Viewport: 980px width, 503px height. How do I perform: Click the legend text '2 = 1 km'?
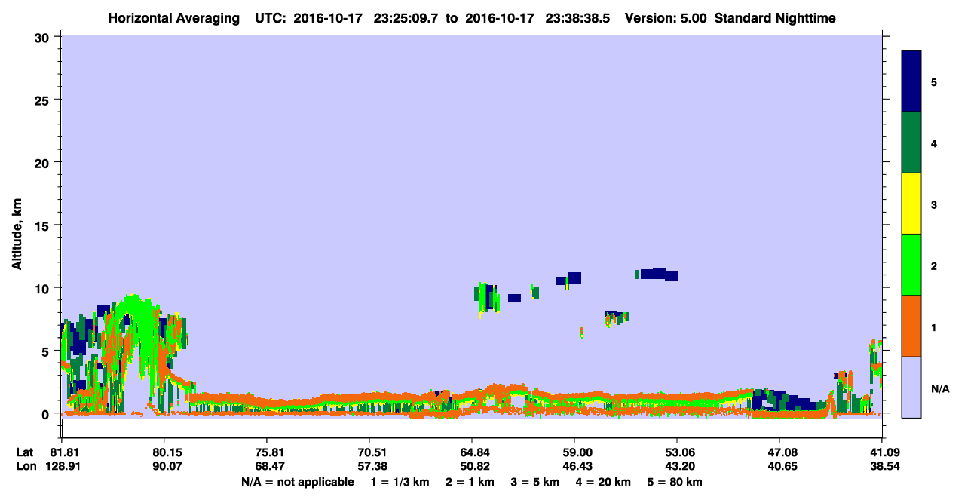(470, 482)
